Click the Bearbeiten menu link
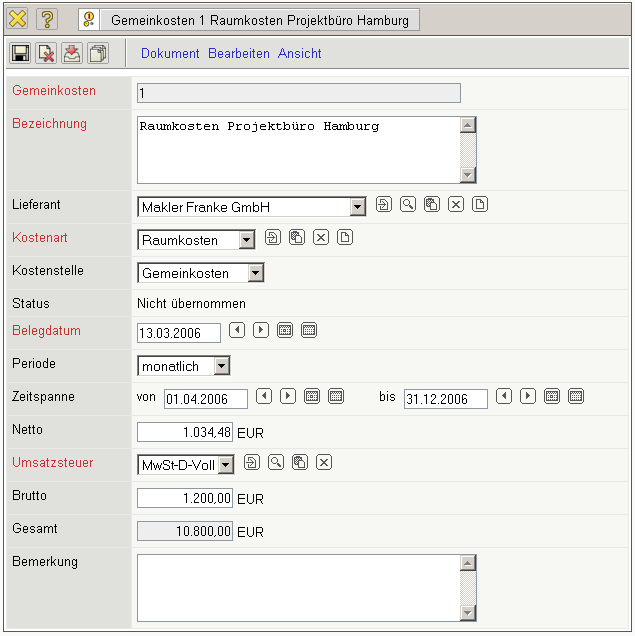This screenshot has width=635, height=636. point(239,54)
